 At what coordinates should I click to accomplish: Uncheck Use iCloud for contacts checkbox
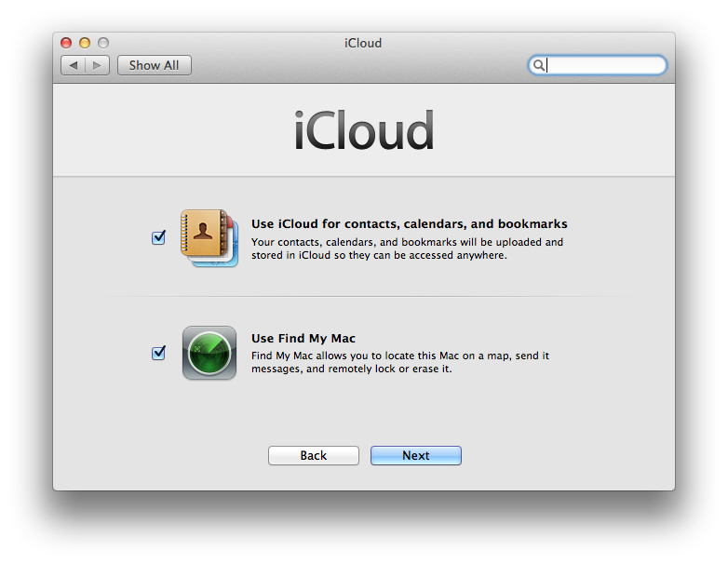[159, 237]
